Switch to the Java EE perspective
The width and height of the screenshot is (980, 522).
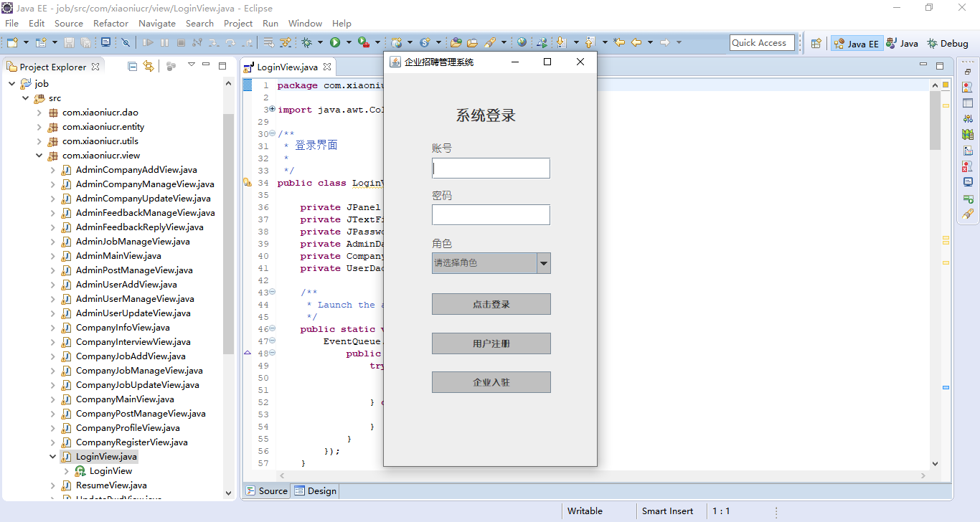[856, 43]
